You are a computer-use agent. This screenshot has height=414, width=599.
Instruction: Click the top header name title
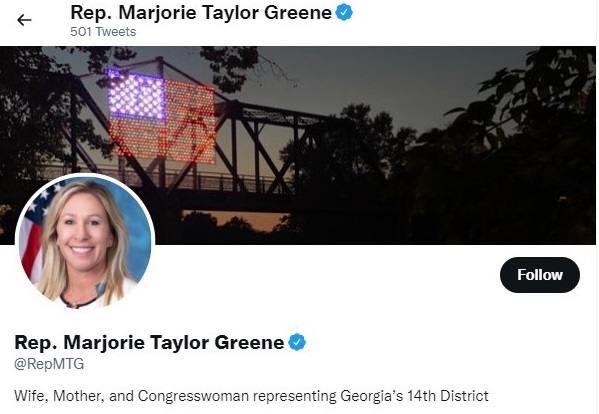[x=201, y=13]
